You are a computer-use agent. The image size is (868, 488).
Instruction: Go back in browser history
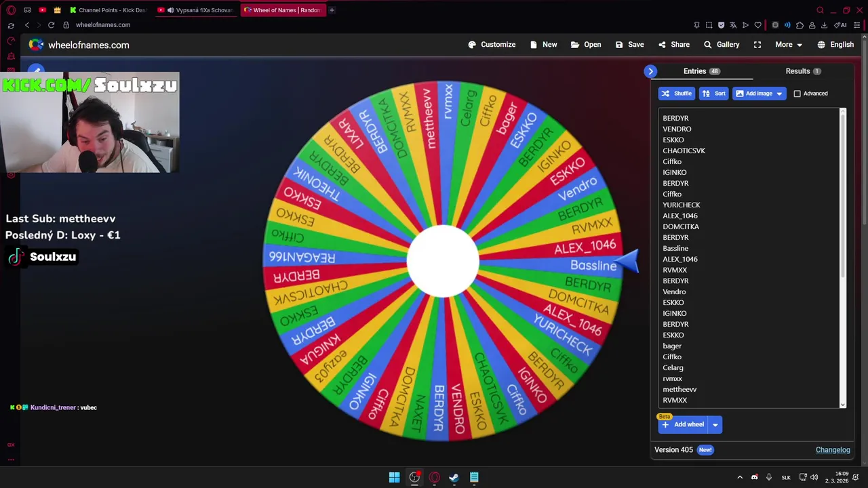27,25
